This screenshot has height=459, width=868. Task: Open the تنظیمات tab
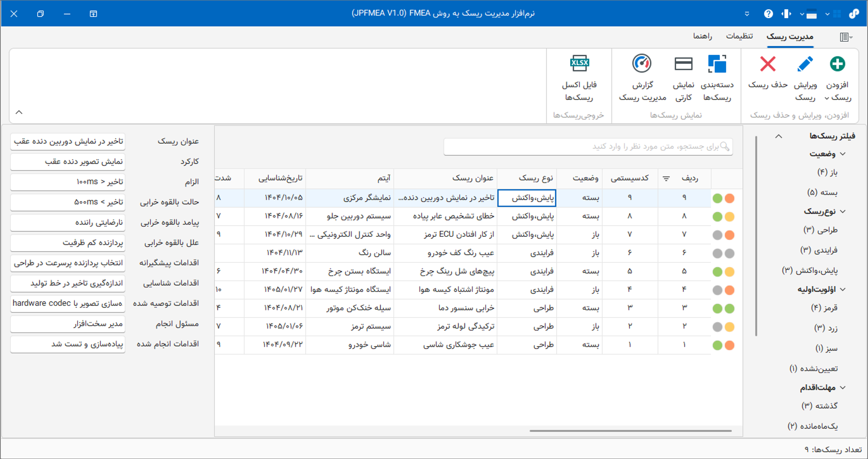(x=739, y=36)
